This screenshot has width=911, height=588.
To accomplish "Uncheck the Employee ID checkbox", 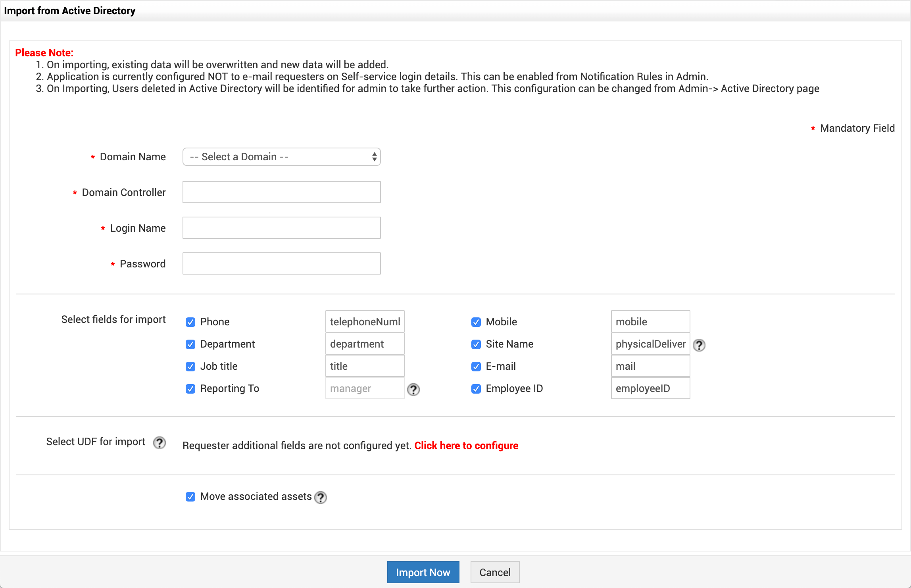I will [476, 389].
